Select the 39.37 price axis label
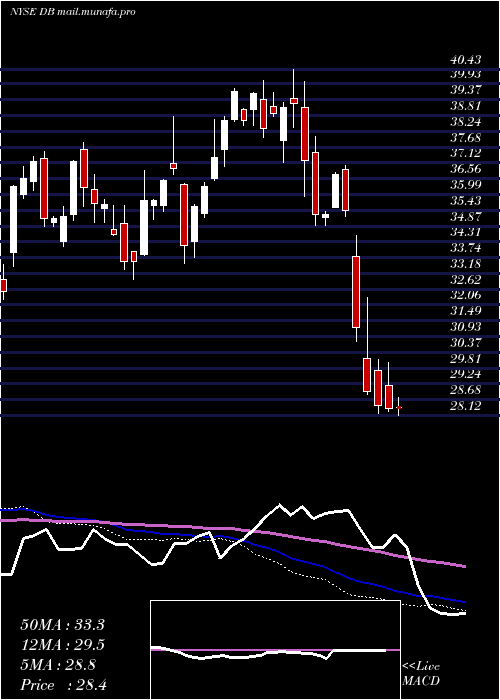The image size is (500, 700). (465, 90)
